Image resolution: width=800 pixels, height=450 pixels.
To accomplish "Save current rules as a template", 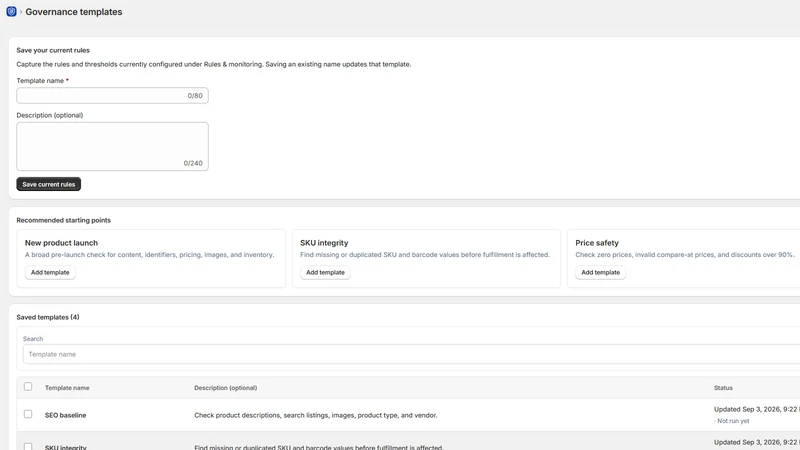I will 48,184.
